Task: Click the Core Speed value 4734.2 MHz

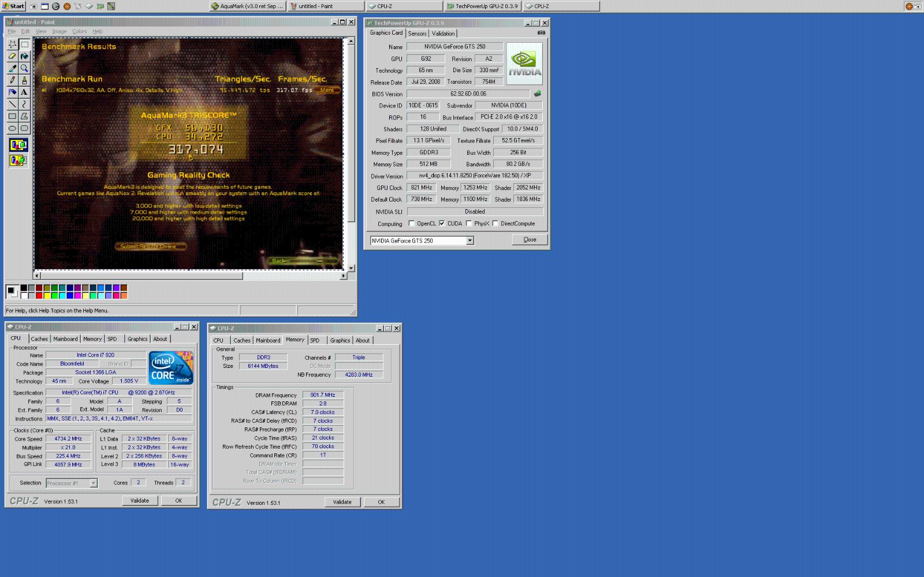Action: pyautogui.click(x=69, y=439)
